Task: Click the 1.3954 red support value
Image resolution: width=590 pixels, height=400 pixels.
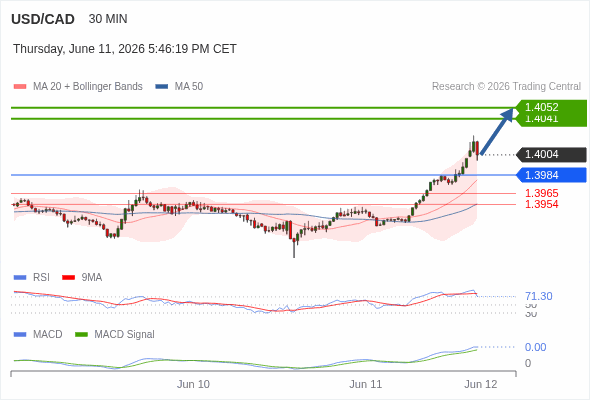Action: pos(541,204)
